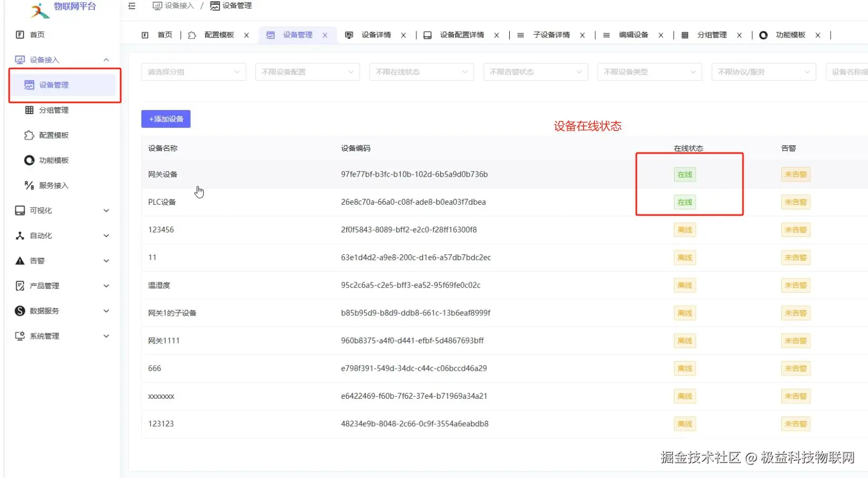This screenshot has width=868, height=478.
Task: Click the PLC设备 device name
Action: [x=162, y=202]
